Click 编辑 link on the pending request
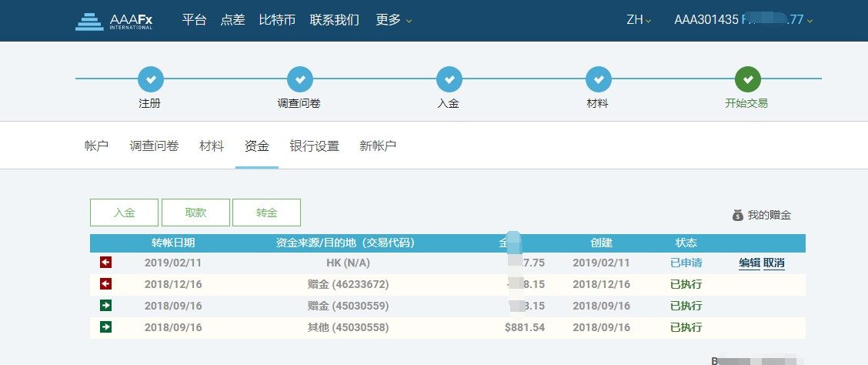 [x=749, y=263]
